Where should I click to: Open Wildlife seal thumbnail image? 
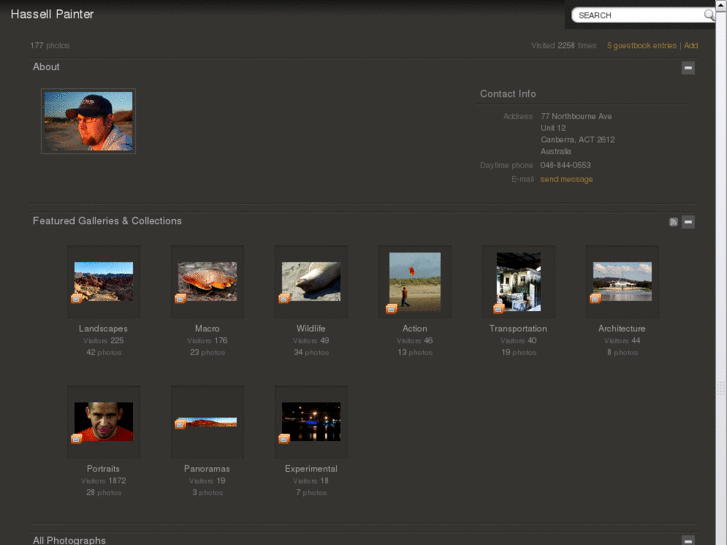coord(311,282)
